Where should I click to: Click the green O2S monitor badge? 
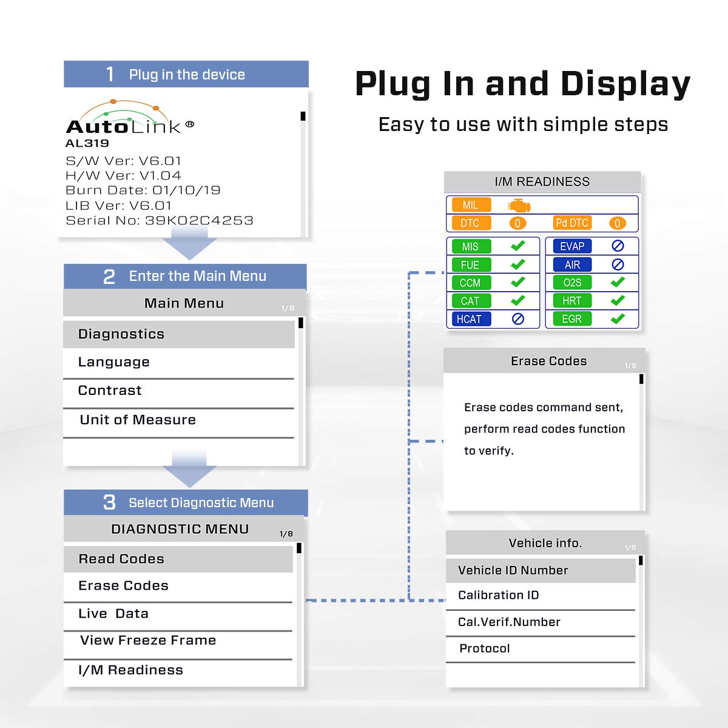coord(571,283)
